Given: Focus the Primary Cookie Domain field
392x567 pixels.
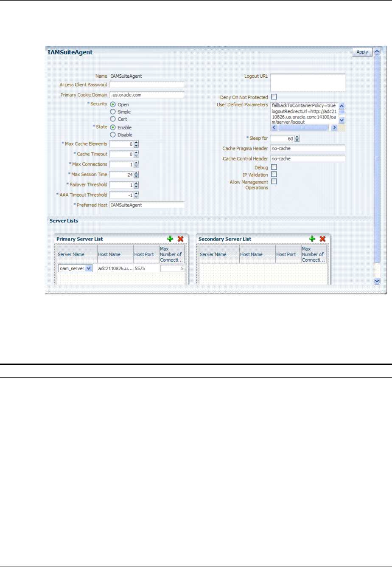Looking at the screenshot, I should 147,95.
